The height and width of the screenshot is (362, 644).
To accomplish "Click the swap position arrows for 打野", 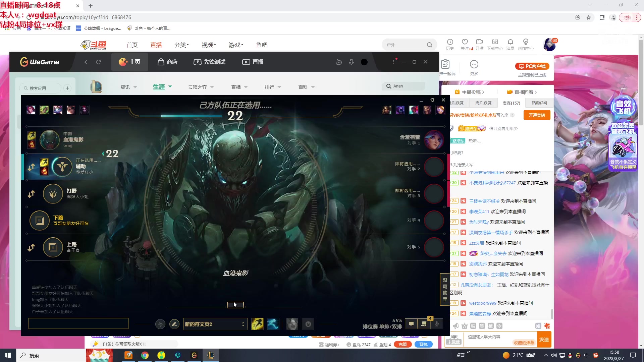I will pos(31,194).
